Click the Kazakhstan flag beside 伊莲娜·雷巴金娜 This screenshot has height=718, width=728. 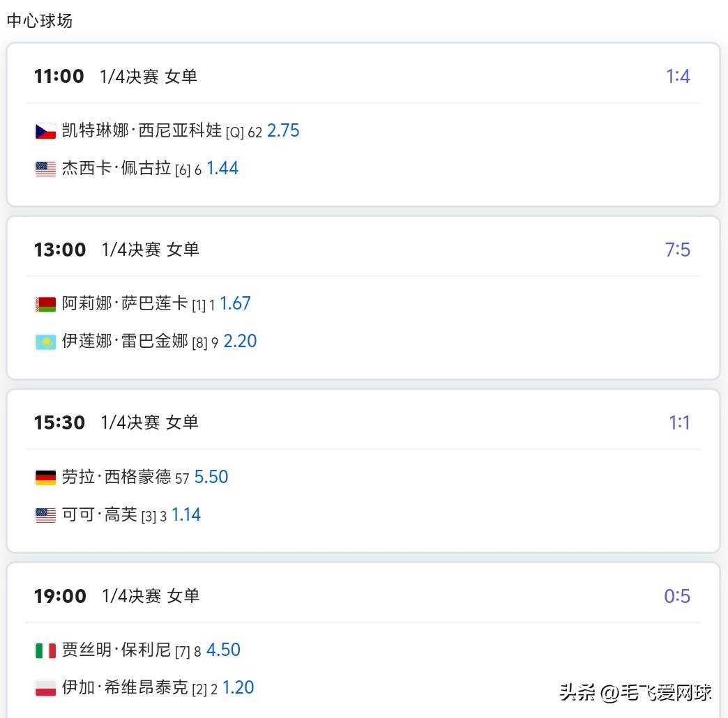(46, 342)
